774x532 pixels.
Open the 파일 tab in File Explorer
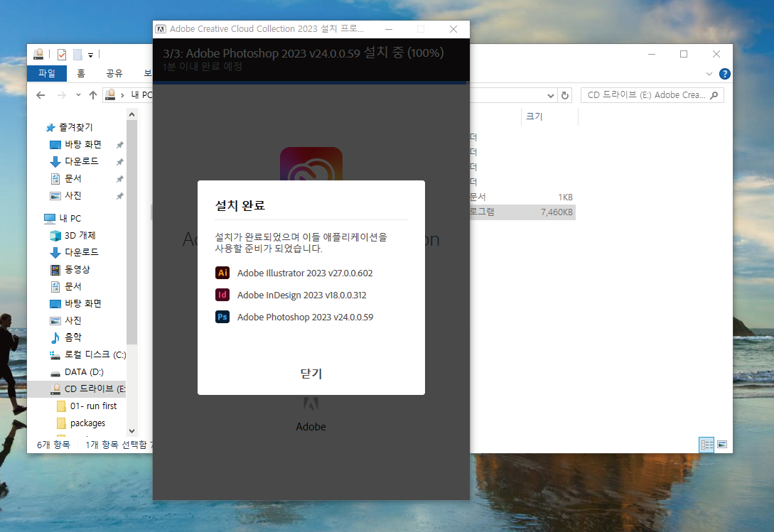pos(47,73)
